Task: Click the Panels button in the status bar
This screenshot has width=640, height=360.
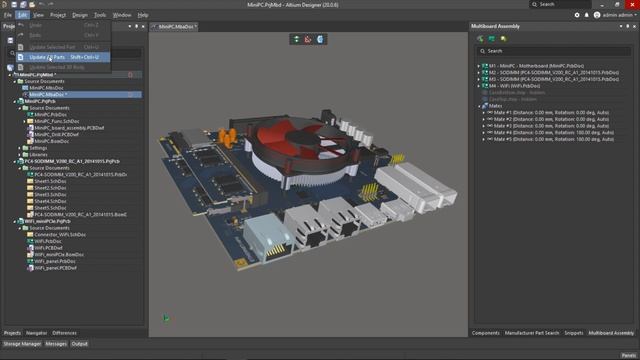Action: [629, 356]
